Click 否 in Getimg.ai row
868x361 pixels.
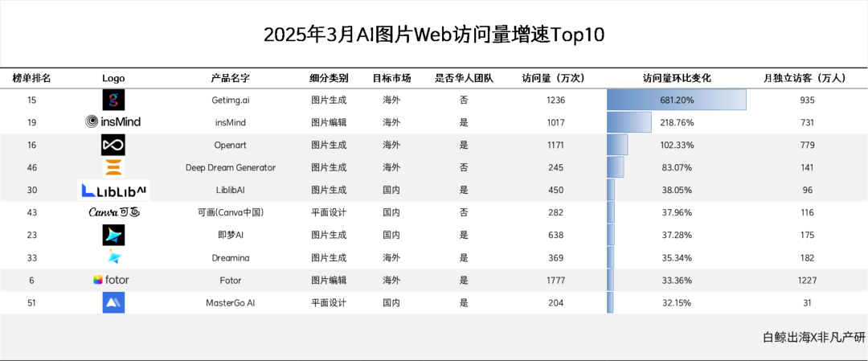click(x=464, y=101)
